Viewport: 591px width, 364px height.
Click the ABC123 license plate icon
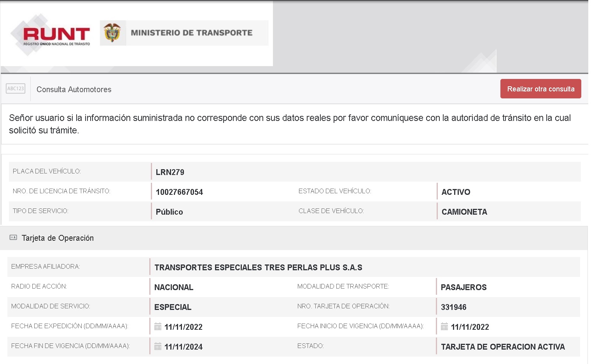16,89
